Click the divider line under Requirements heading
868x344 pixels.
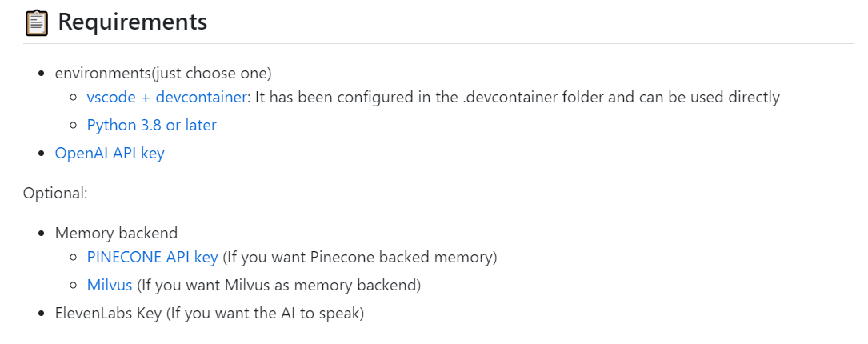[x=438, y=43]
